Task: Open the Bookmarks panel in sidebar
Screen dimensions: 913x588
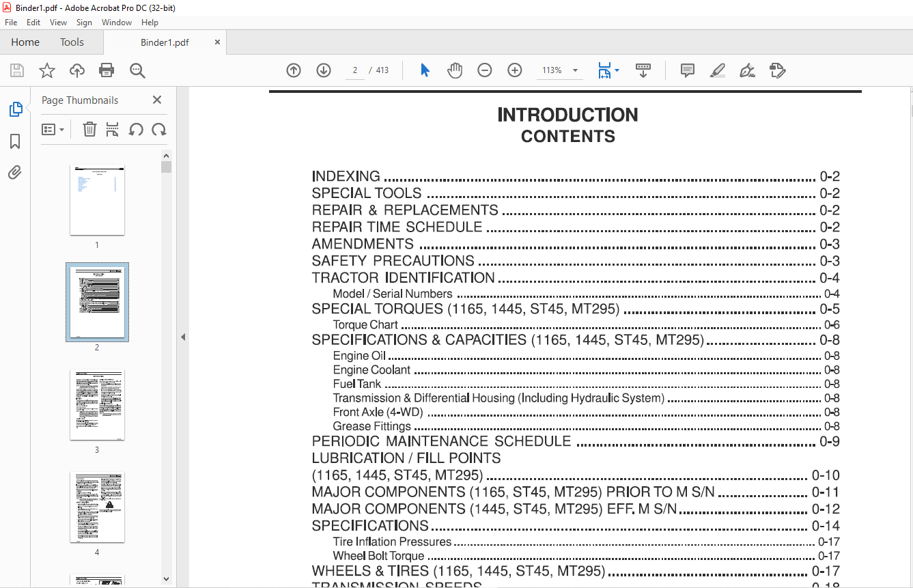Action: 15,141
